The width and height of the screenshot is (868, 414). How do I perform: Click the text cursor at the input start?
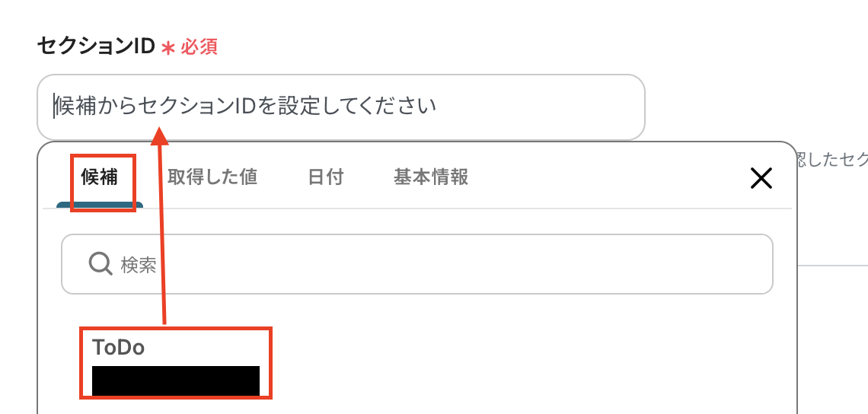click(54, 107)
